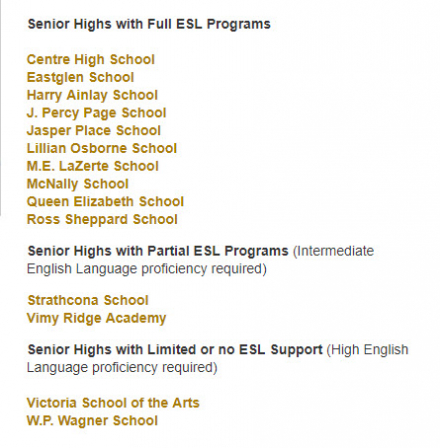Click the Senior Highs with Full ESL Programs heading

(149, 24)
